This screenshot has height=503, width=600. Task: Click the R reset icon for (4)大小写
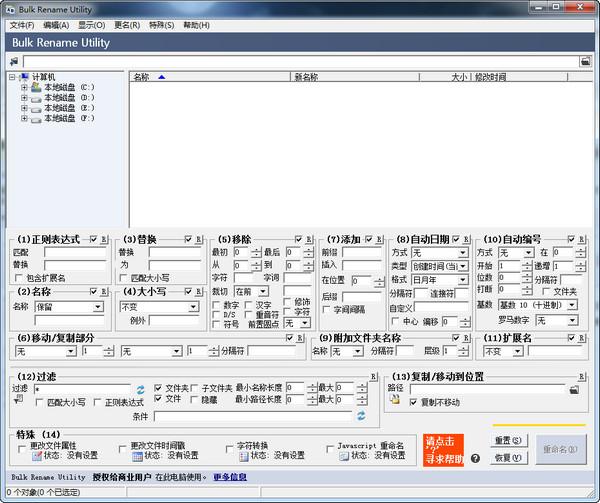tap(199, 292)
